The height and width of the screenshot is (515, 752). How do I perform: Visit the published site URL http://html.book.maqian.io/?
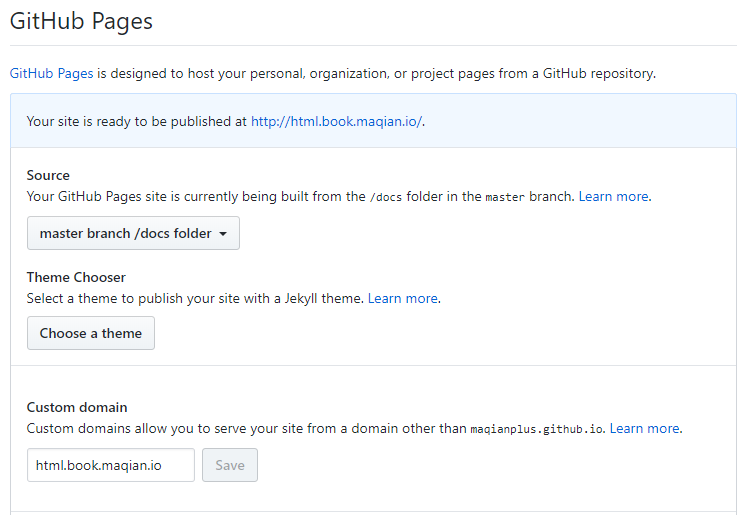[336, 121]
